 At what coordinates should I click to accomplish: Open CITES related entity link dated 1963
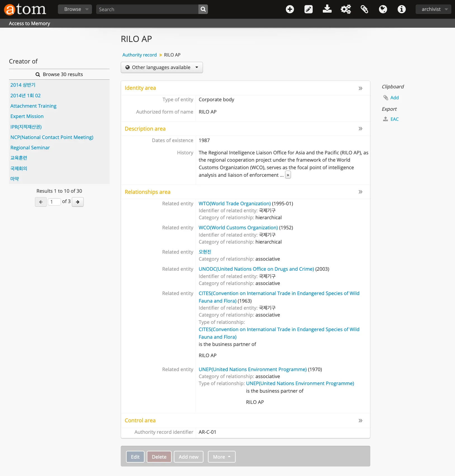tap(279, 297)
